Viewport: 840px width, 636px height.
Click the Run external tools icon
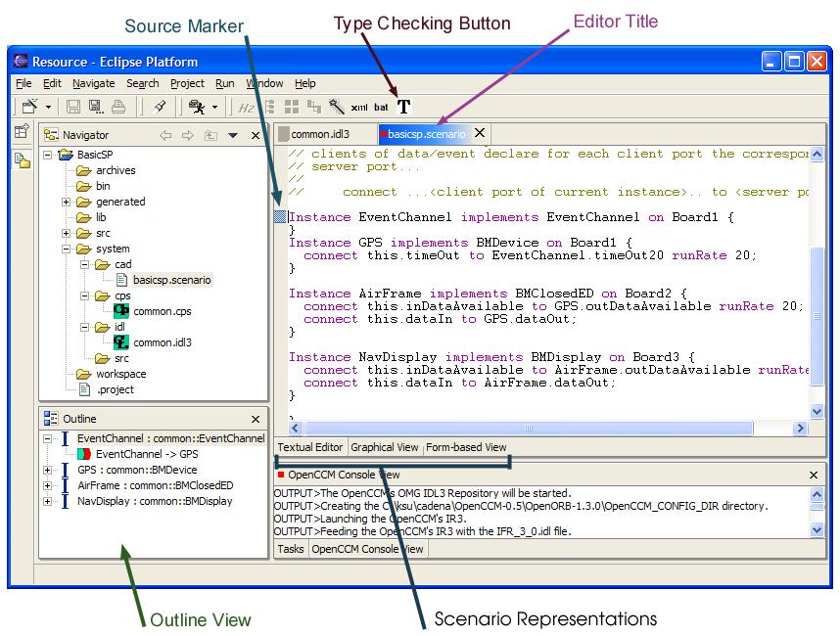pyautogui.click(x=197, y=107)
